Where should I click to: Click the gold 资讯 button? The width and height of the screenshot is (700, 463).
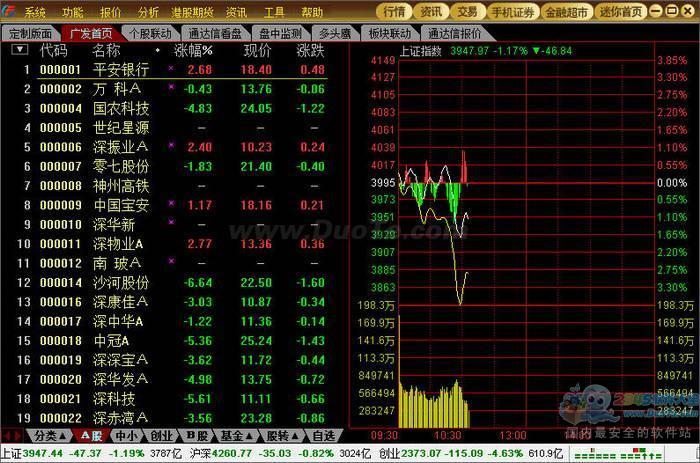pos(431,12)
